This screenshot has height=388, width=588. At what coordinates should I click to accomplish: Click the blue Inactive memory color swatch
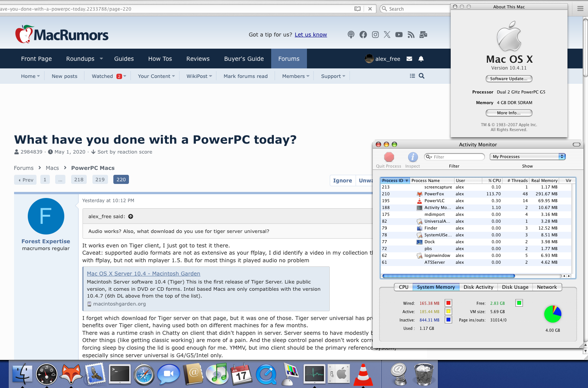pos(449,320)
